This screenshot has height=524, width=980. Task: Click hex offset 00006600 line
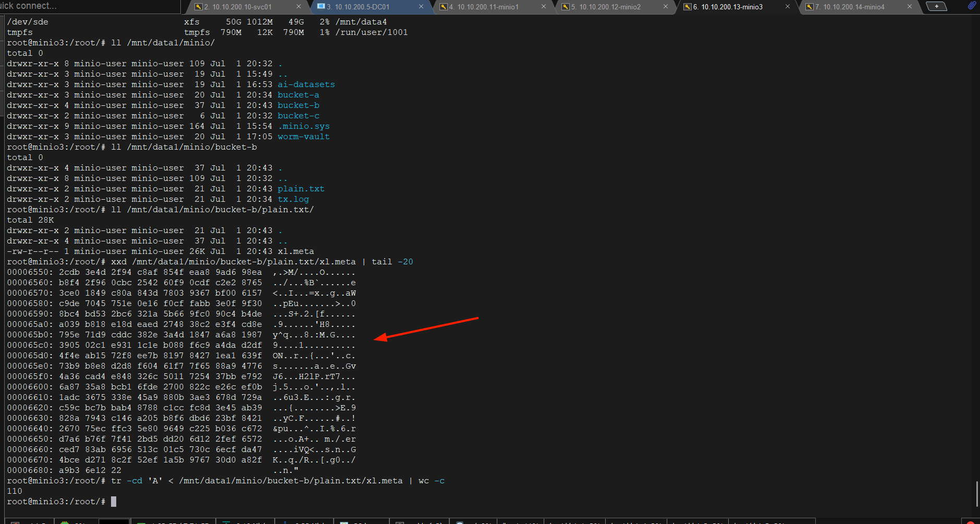click(181, 387)
